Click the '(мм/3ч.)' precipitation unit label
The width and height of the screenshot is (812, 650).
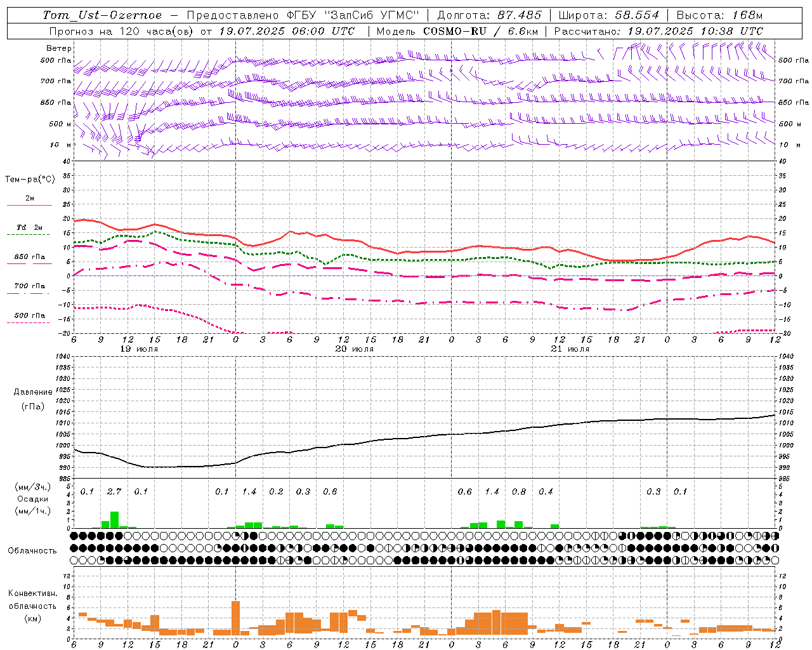point(32,487)
